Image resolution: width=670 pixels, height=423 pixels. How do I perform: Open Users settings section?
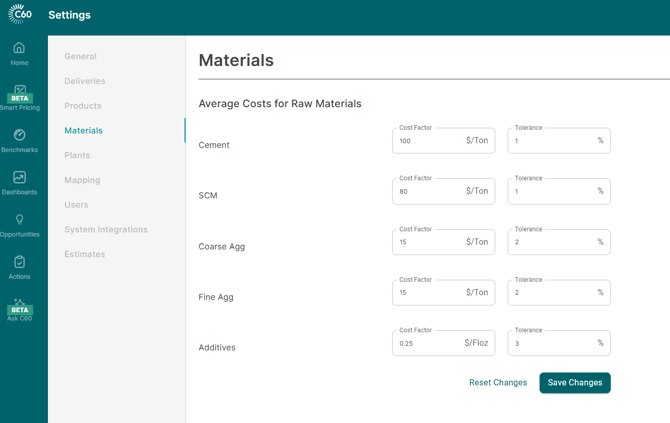tap(76, 205)
